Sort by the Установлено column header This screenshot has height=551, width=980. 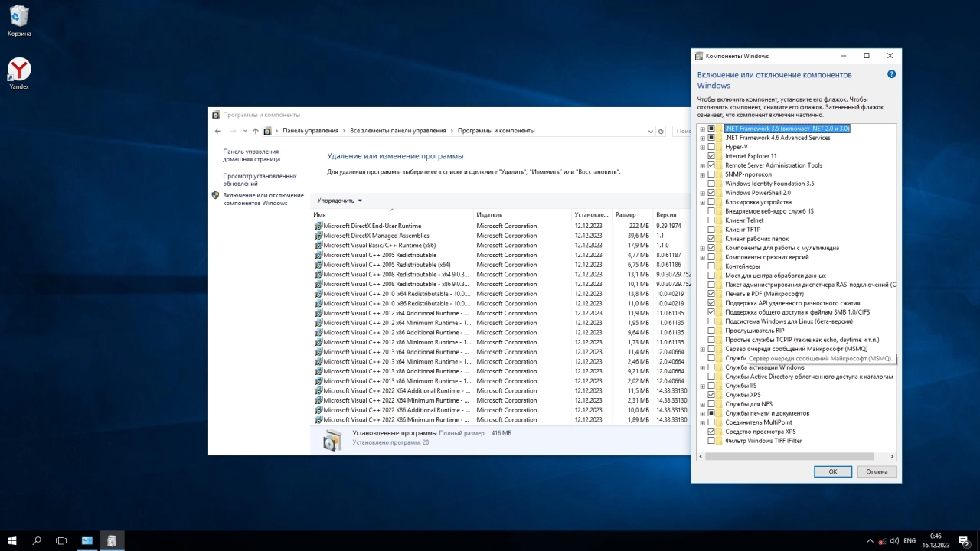592,215
